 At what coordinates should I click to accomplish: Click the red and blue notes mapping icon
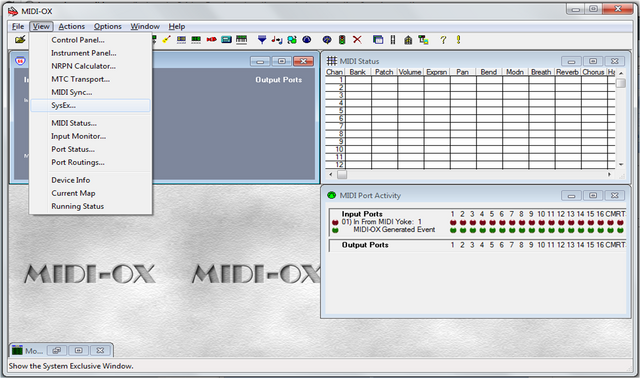coord(277,40)
